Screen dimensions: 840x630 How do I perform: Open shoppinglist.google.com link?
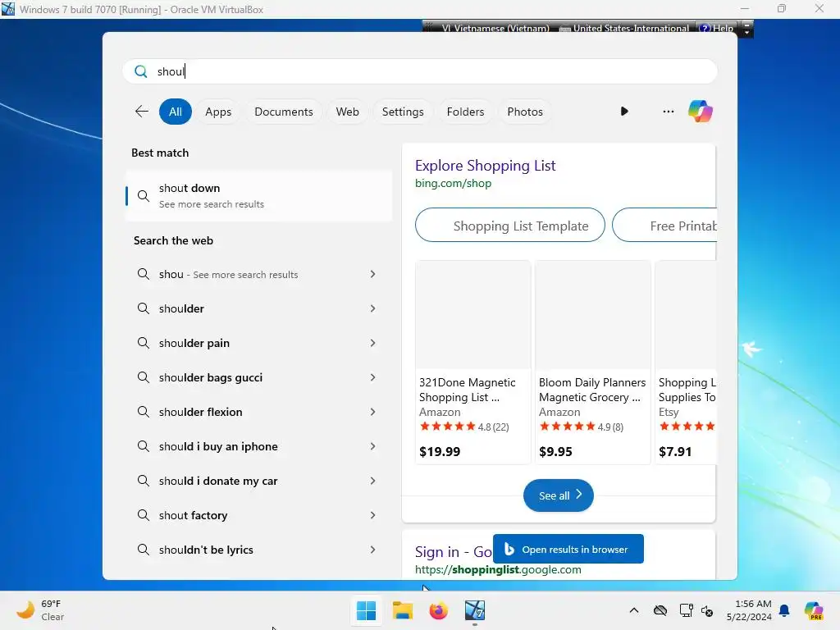[498, 569]
